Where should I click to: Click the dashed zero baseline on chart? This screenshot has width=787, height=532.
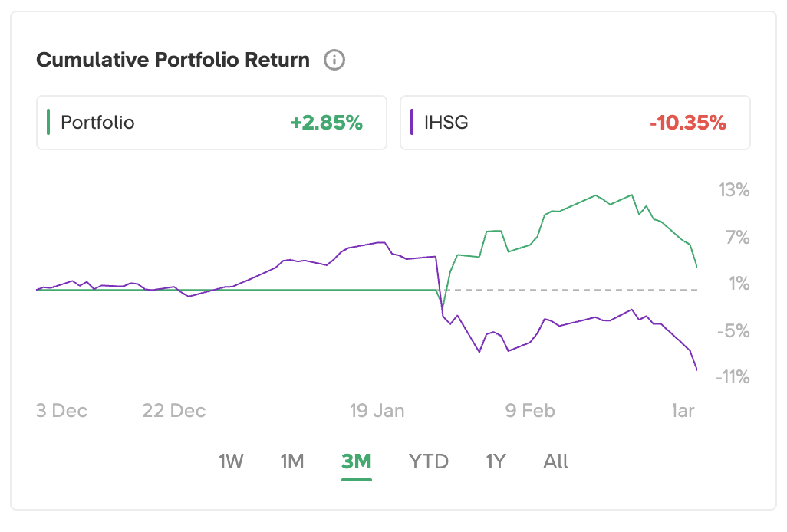point(575,290)
